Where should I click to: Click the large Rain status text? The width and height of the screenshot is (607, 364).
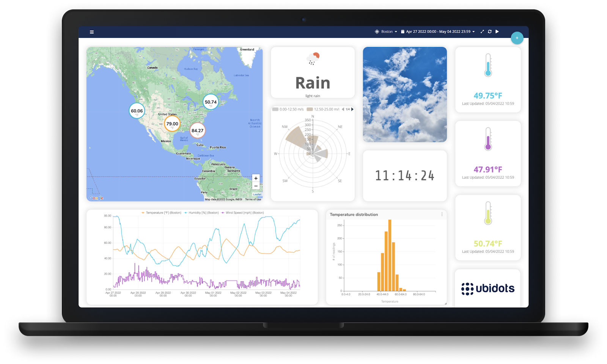[x=313, y=83]
